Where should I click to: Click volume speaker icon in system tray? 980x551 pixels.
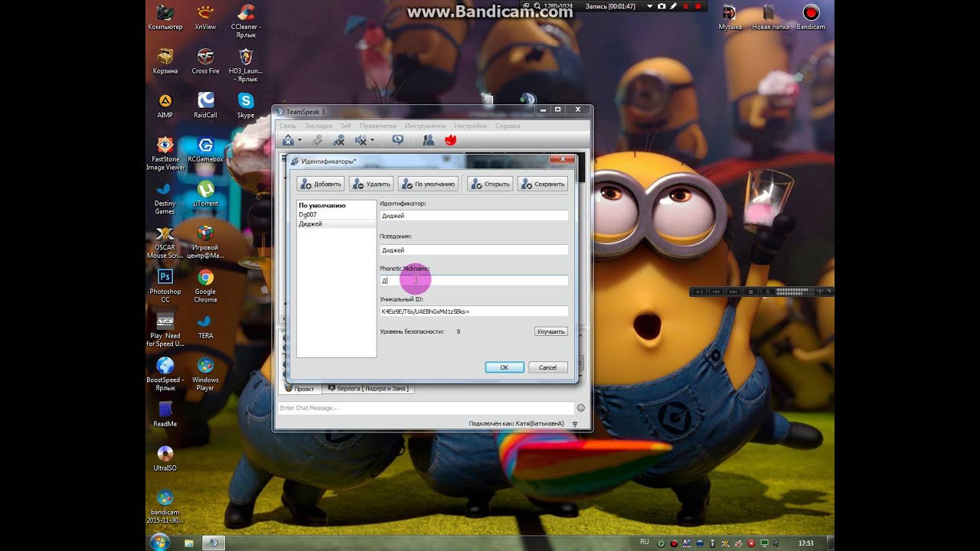tap(777, 543)
